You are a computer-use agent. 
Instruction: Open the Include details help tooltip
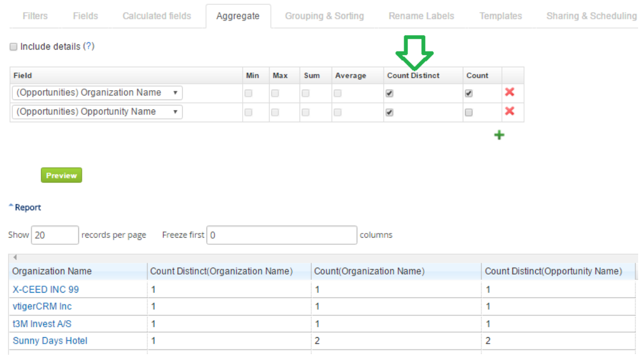click(x=88, y=46)
